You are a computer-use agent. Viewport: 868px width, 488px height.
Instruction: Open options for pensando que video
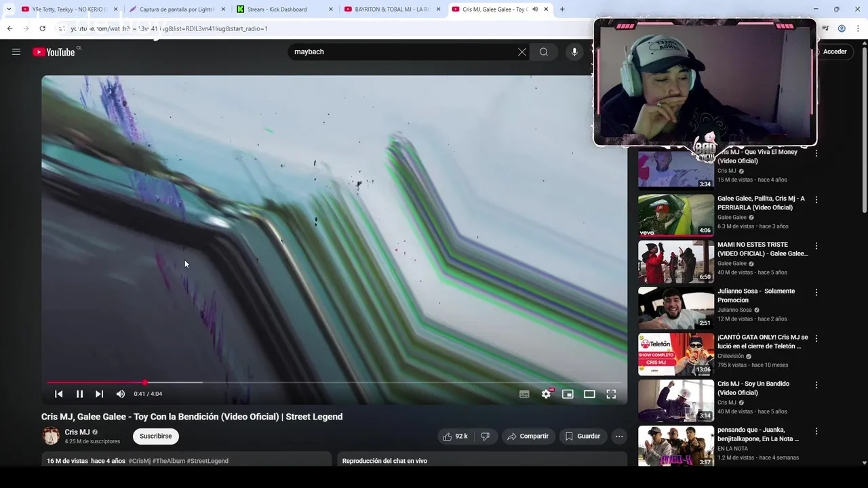[x=816, y=431]
